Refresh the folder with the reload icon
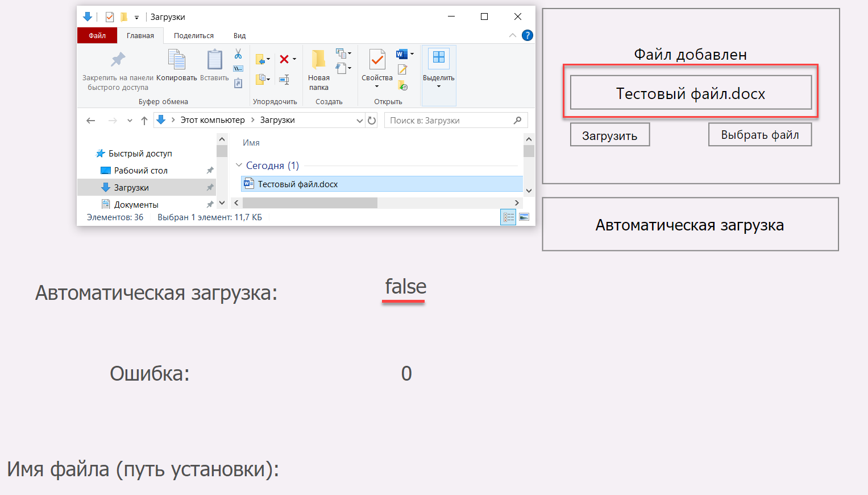This screenshot has width=868, height=495. 370,120
